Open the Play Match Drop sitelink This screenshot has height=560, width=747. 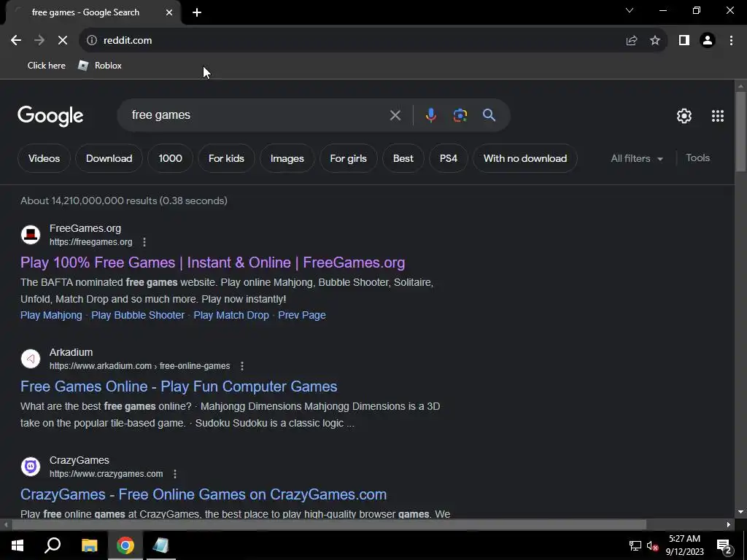point(231,315)
